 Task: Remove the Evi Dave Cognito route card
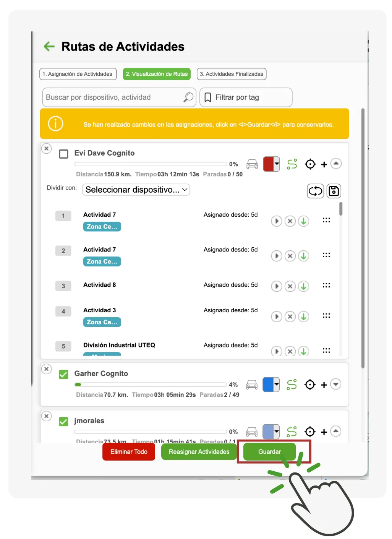click(x=46, y=148)
